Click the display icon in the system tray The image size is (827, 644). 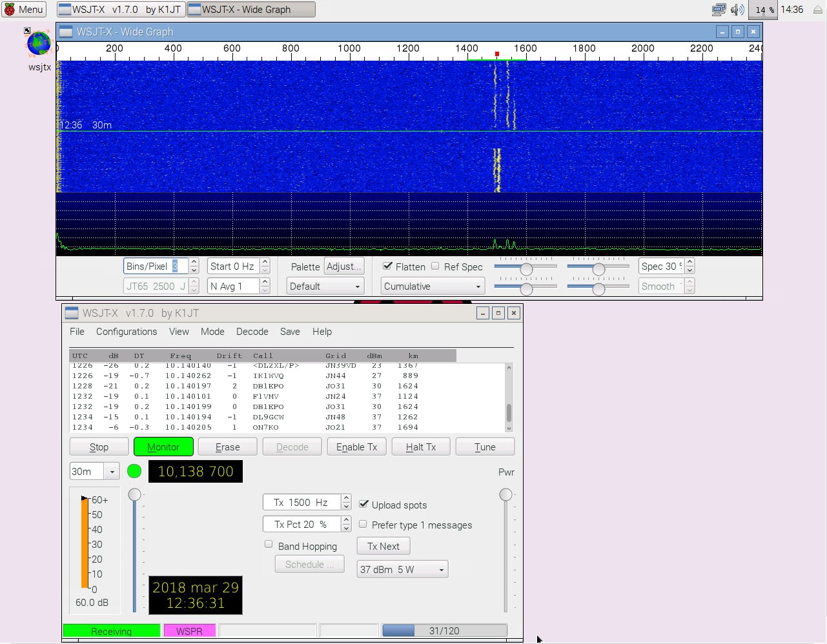(x=718, y=9)
